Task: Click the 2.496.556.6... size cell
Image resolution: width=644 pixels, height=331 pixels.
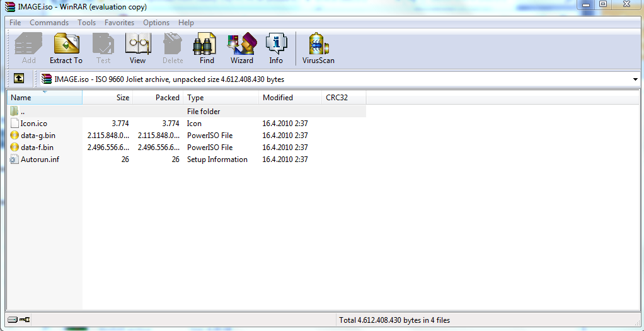Action: click(108, 147)
